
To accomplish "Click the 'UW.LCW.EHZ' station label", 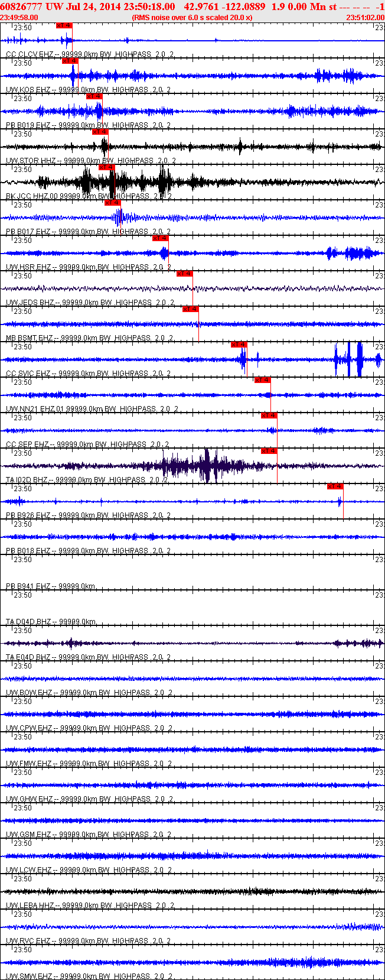I will point(28,870).
